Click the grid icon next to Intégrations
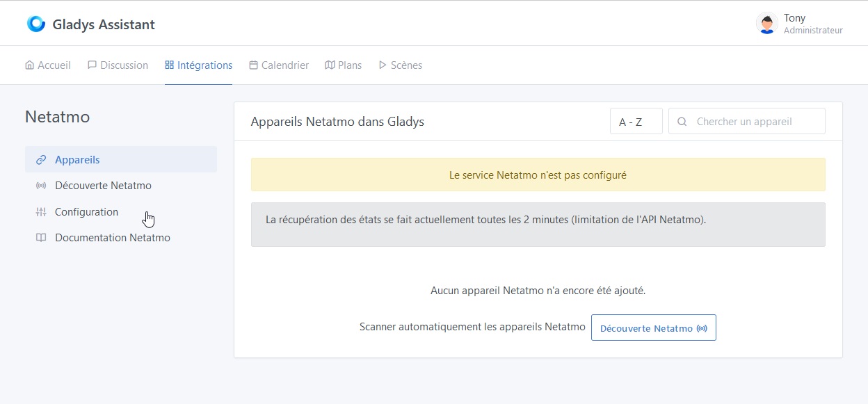868x404 pixels. click(x=169, y=64)
